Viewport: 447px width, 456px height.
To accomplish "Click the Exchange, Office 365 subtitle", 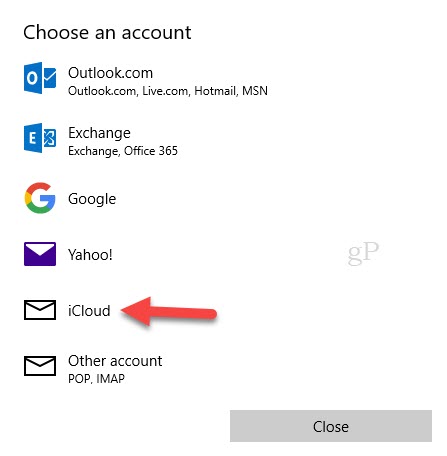I will 123,151.
